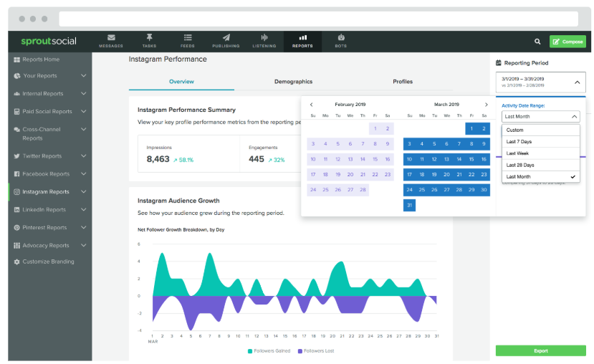Open Instagram Reports in sidebar
The image size is (594, 364).
46,191
